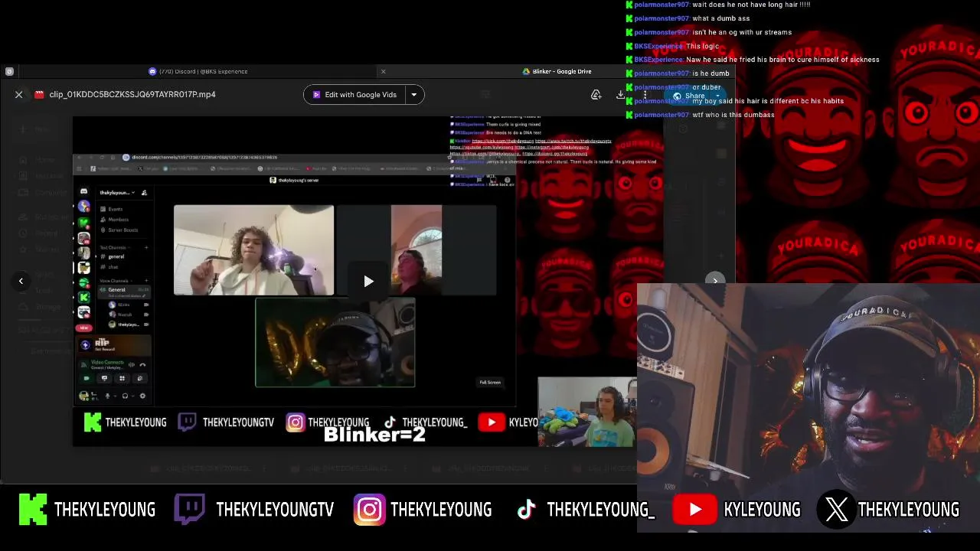
Task: Go to next file with right arrow
Action: coord(715,281)
